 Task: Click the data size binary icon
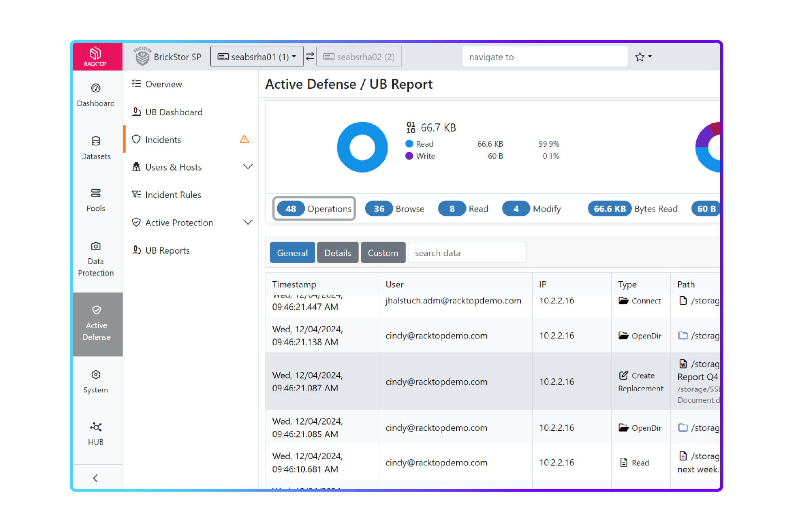pos(411,127)
